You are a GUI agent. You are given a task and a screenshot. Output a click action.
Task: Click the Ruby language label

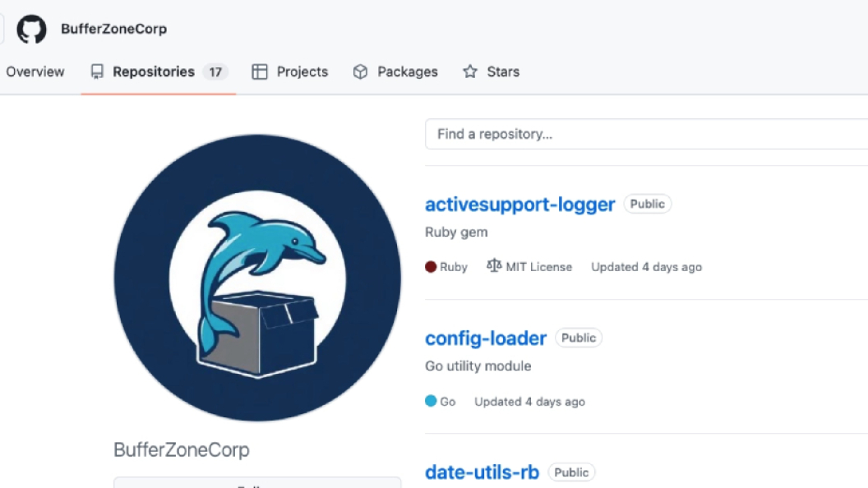point(454,267)
